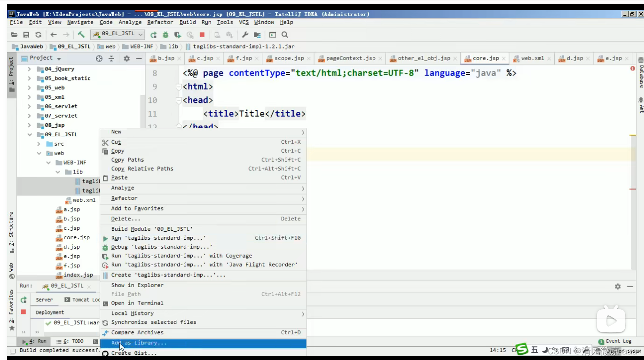Collapse the WEB-INF folder node
The height and width of the screenshot is (360, 644).
coord(48,163)
